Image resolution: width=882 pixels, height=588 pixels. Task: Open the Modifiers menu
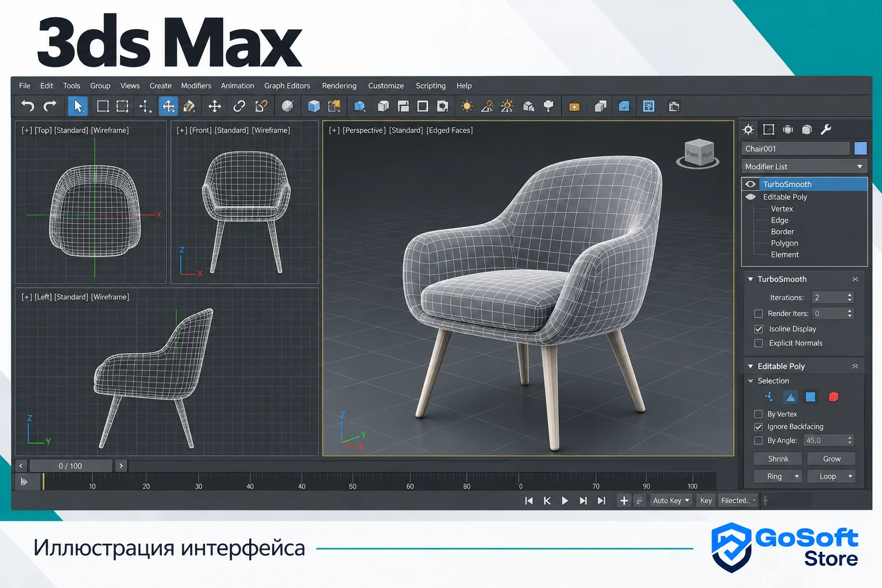196,86
